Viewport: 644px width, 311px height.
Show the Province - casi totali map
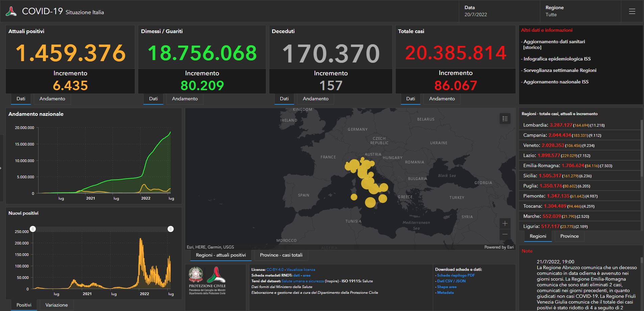(281, 255)
